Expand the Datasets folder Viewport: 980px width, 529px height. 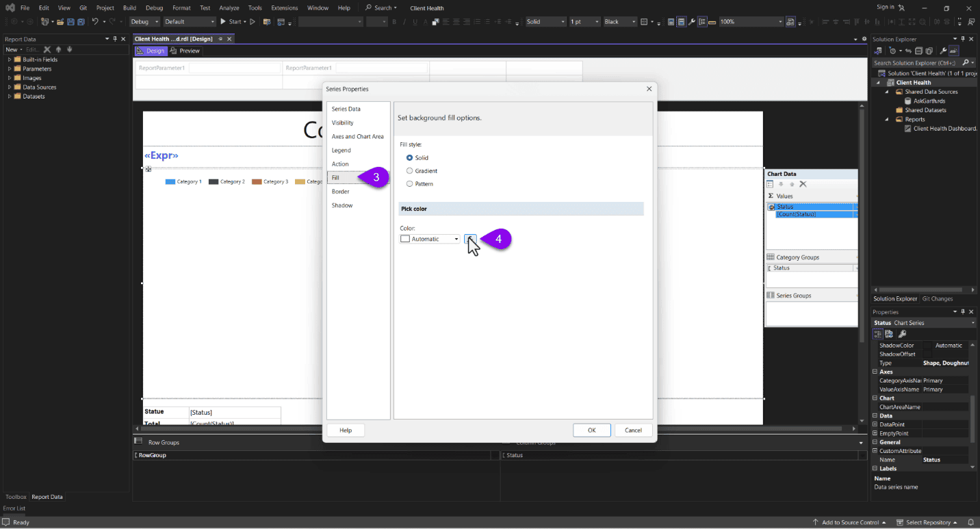[x=10, y=96]
